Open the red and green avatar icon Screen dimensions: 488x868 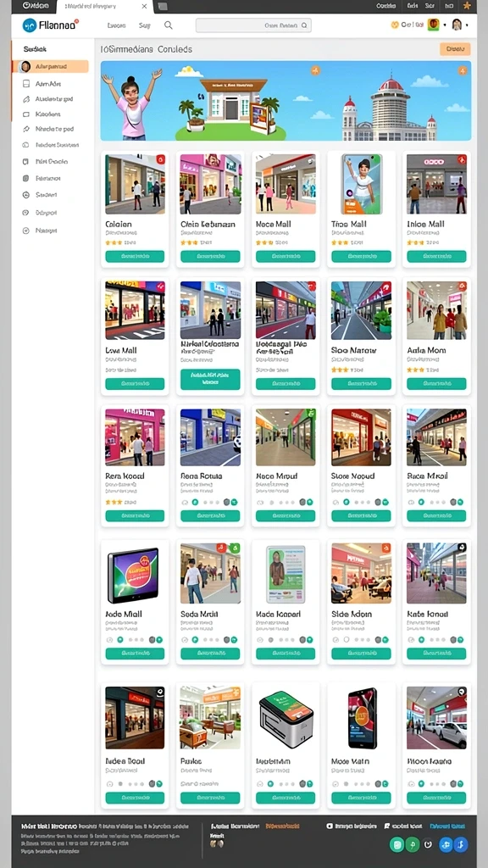(433, 25)
